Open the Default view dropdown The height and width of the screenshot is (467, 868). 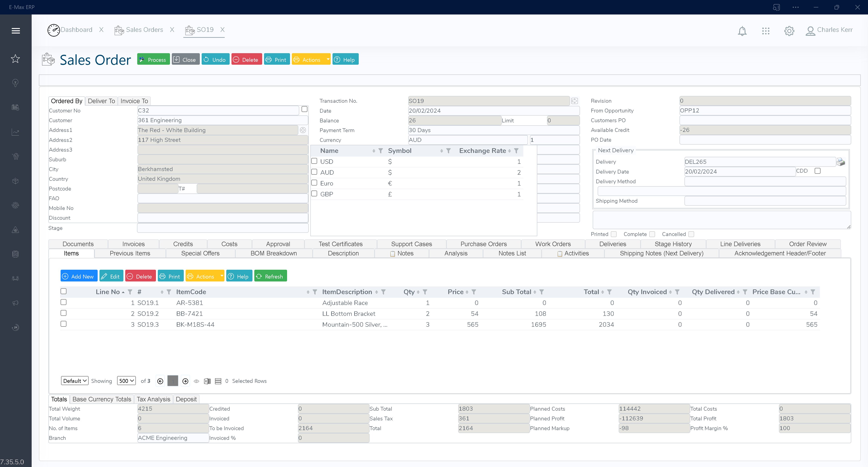click(x=74, y=381)
